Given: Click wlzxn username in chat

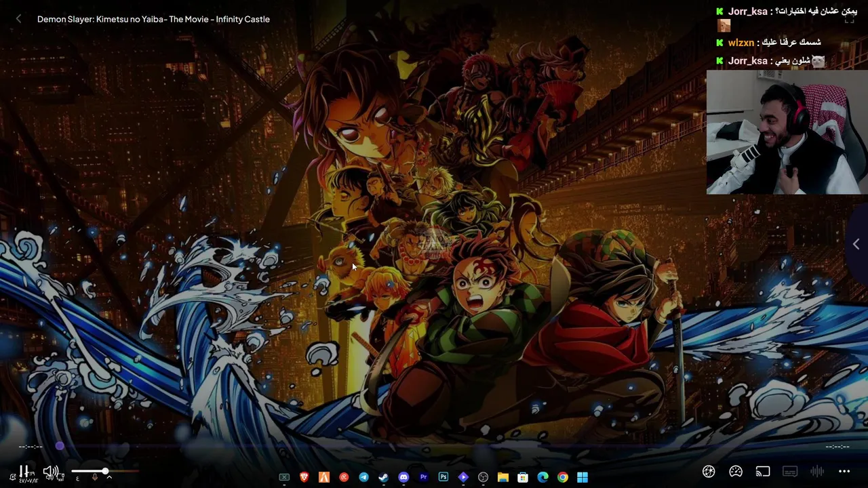Looking at the screenshot, I should [x=741, y=43].
